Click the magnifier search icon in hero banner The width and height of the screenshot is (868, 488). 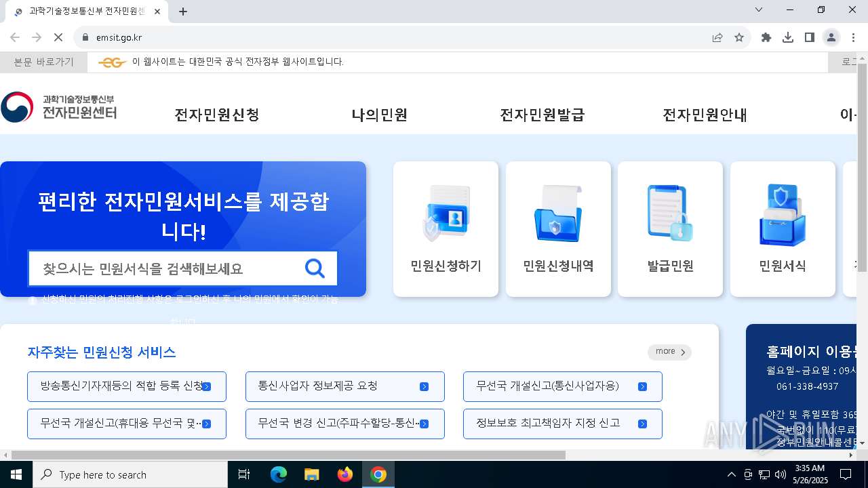[315, 268]
